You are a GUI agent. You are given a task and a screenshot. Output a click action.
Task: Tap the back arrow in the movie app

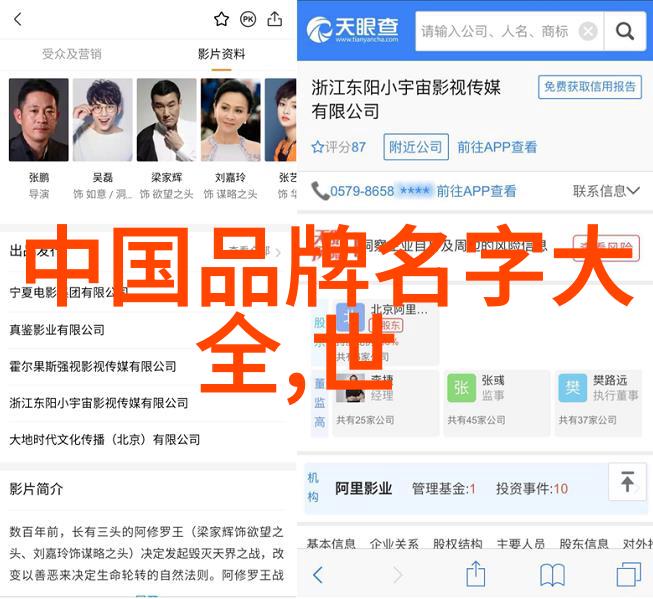[x=17, y=19]
